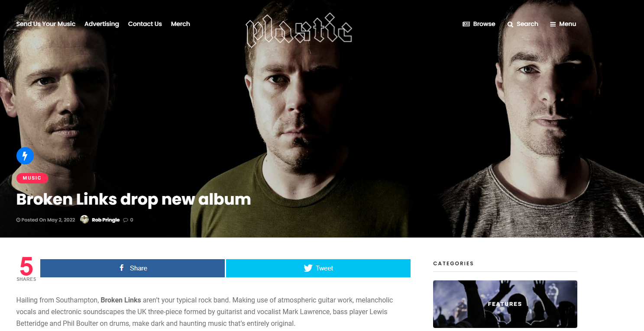644x331 pixels.
Task: Tweet this article
Action: tap(318, 268)
